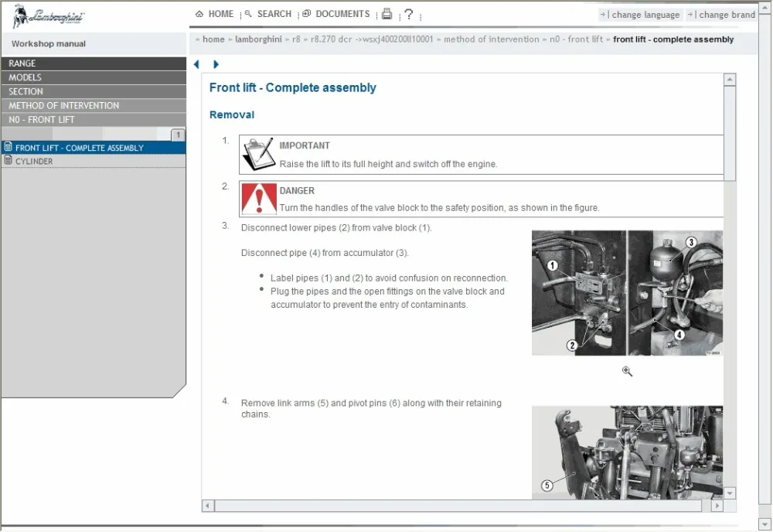Click 'Remove link arms (5)' step text
The image size is (773, 532).
click(x=371, y=409)
